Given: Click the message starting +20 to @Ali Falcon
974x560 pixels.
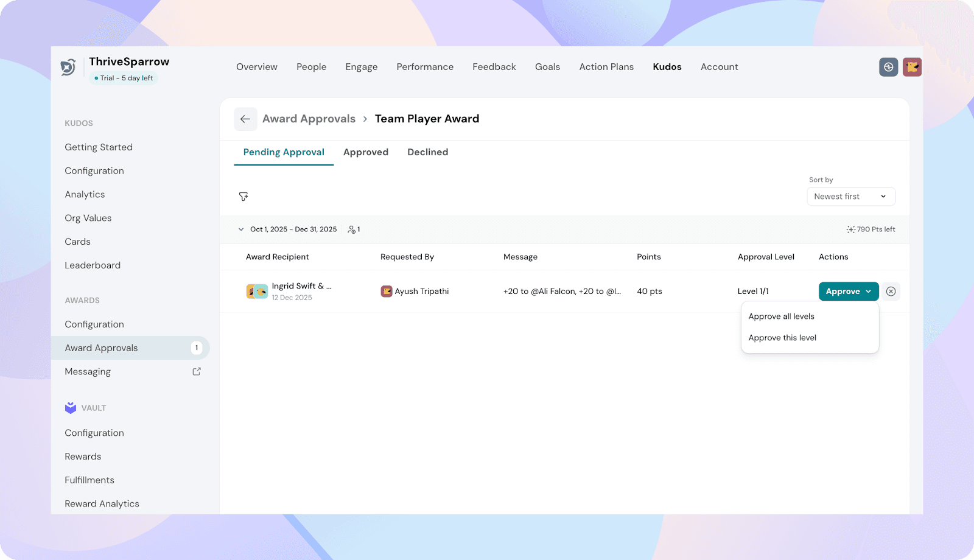Looking at the screenshot, I should pyautogui.click(x=562, y=292).
